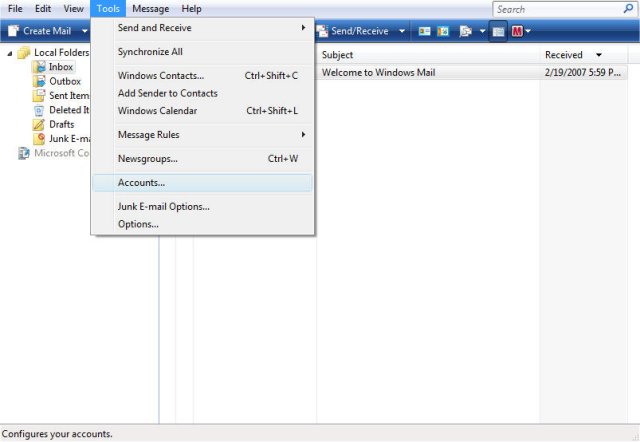Open the Message menu
This screenshot has height=442, width=640.
151,9
